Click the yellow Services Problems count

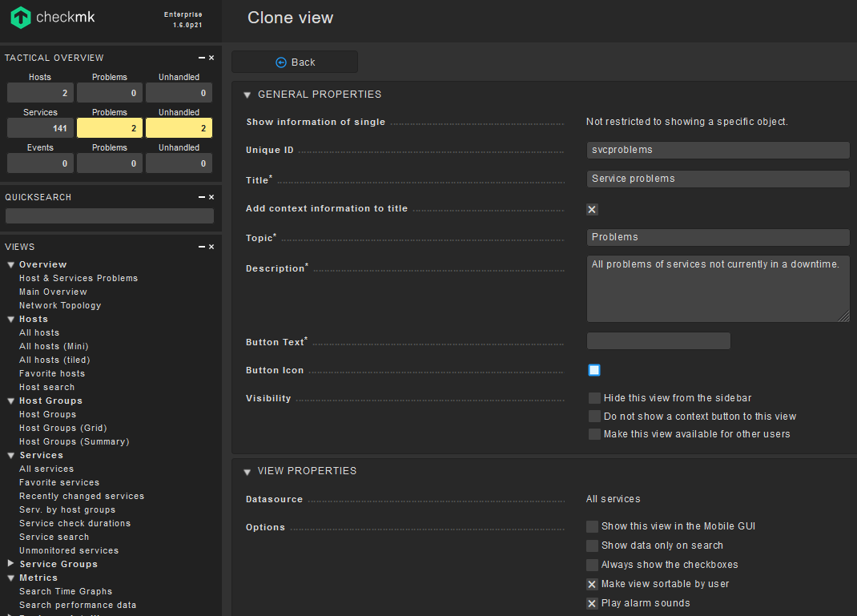109,128
